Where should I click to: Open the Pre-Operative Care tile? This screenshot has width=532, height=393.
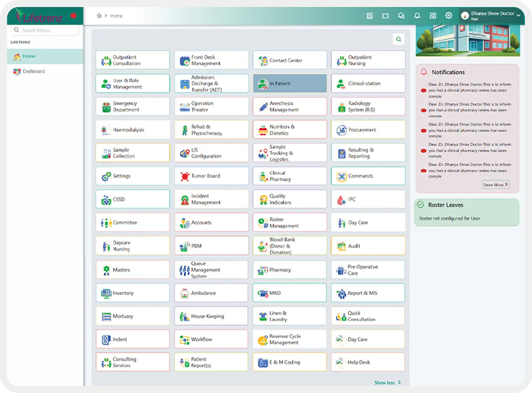pos(368,270)
